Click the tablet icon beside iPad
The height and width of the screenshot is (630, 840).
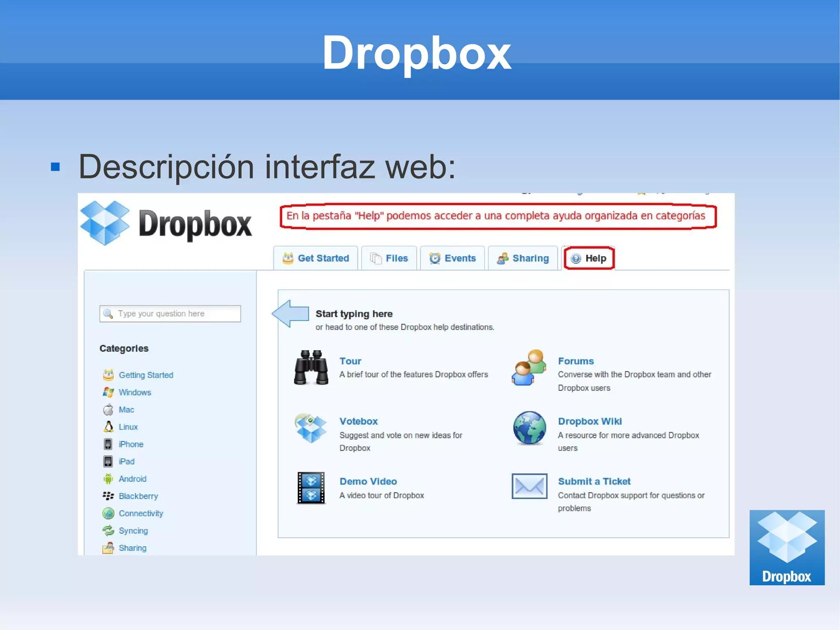108,461
